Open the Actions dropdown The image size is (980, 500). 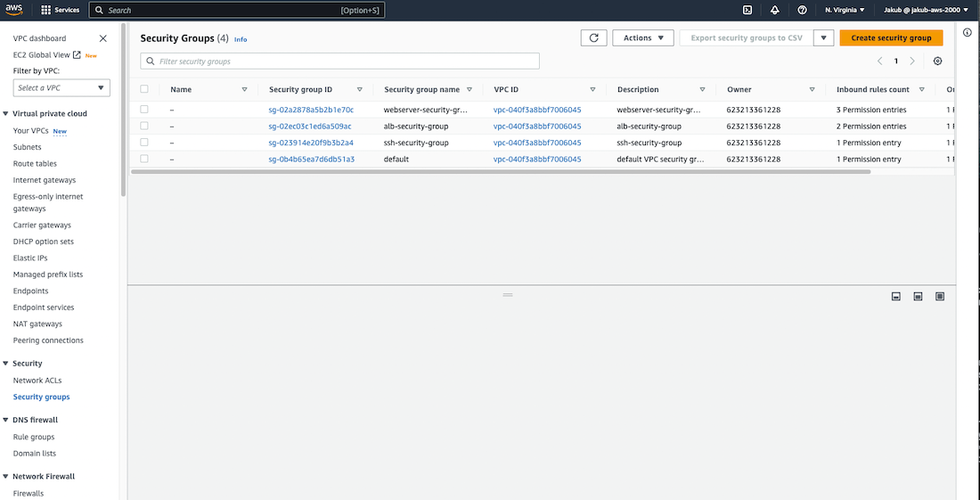pyautogui.click(x=642, y=38)
